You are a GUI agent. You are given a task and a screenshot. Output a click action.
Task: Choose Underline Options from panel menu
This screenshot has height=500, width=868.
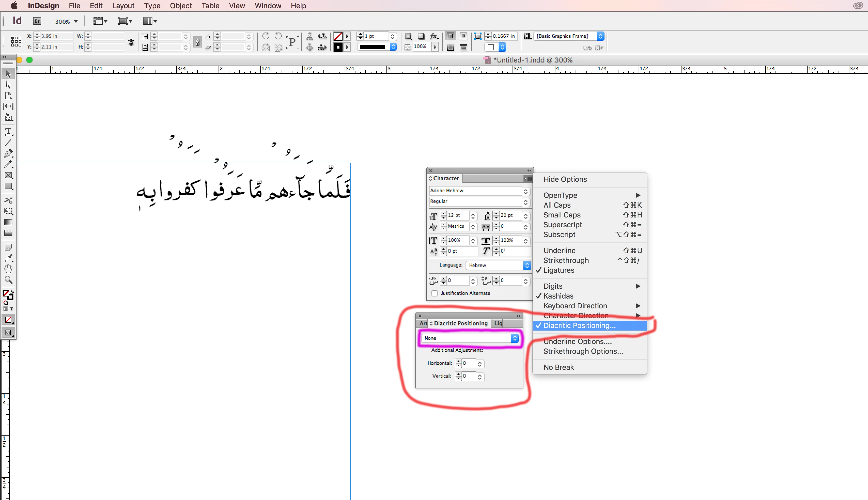[577, 341]
